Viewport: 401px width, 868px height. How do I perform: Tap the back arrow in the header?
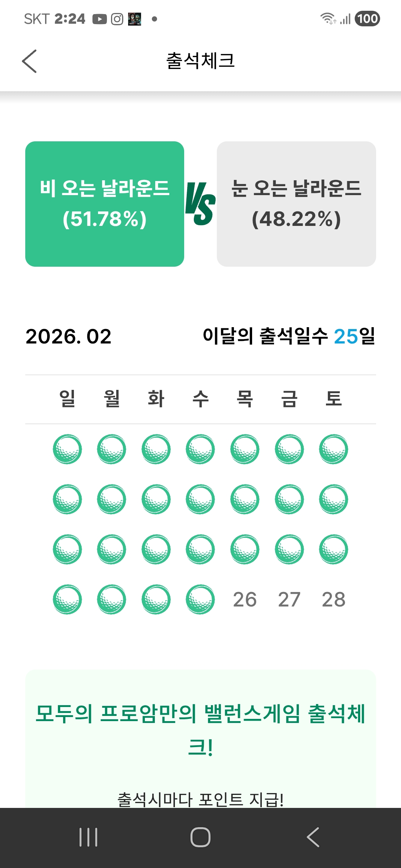coord(29,61)
